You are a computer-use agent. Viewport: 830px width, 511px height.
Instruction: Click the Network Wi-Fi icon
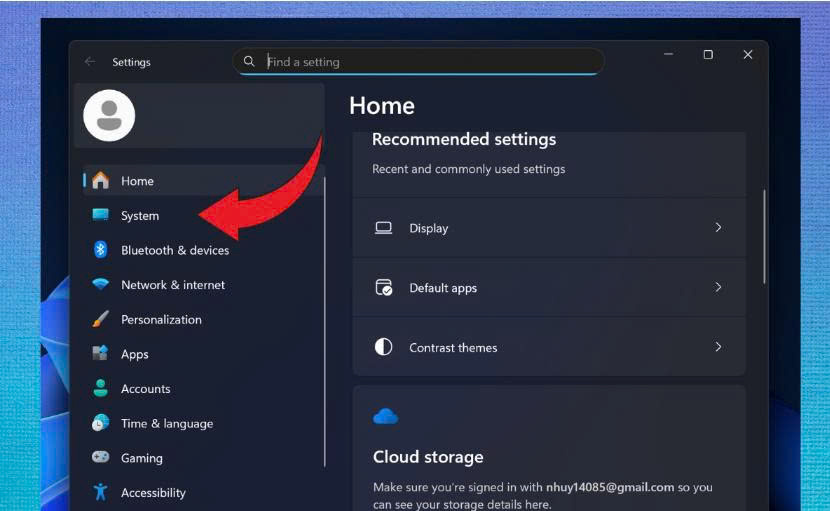[100, 284]
